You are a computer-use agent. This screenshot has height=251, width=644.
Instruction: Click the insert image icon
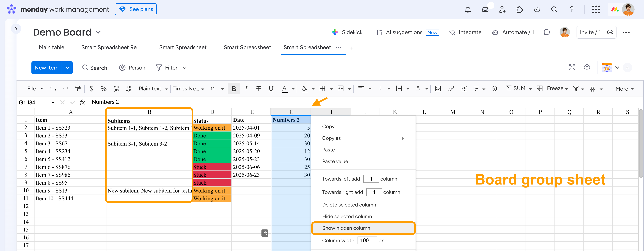[x=438, y=89]
